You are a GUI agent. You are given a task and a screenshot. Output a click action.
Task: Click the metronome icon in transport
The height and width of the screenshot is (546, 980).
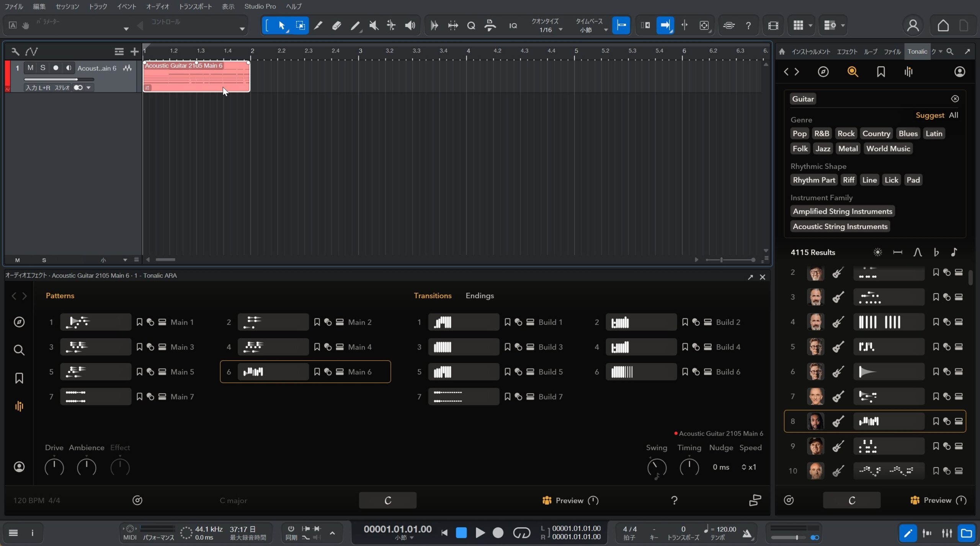747,533
